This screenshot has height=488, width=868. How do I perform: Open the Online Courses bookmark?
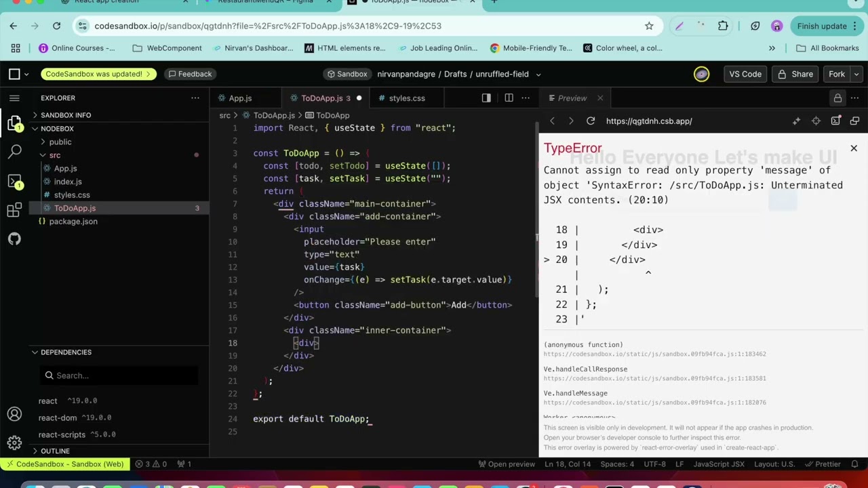[x=77, y=48]
